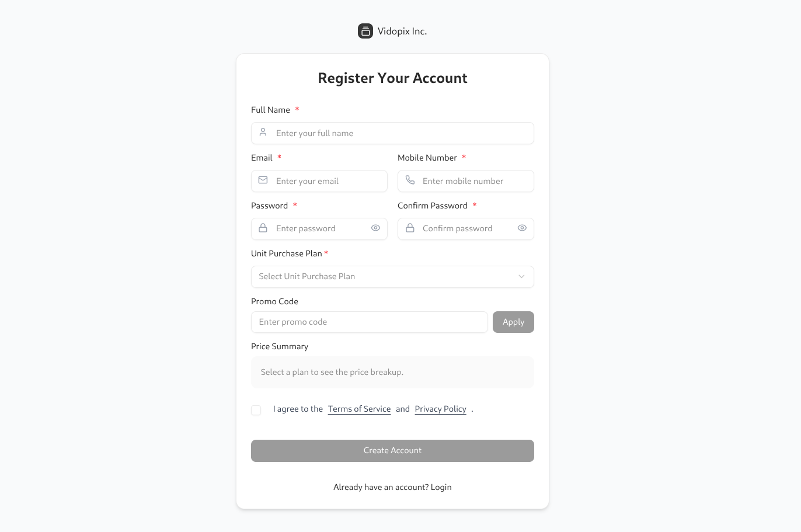Click the lock icon in Password field

click(x=263, y=228)
